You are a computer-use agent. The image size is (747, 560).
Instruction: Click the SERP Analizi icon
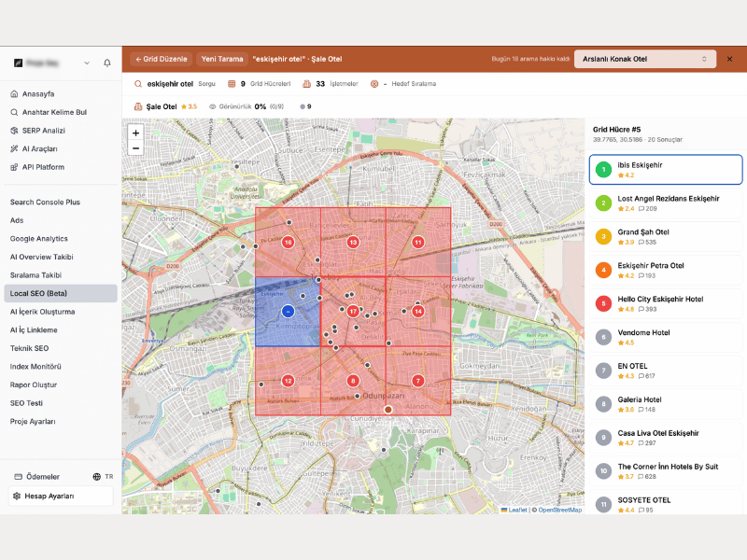14,131
